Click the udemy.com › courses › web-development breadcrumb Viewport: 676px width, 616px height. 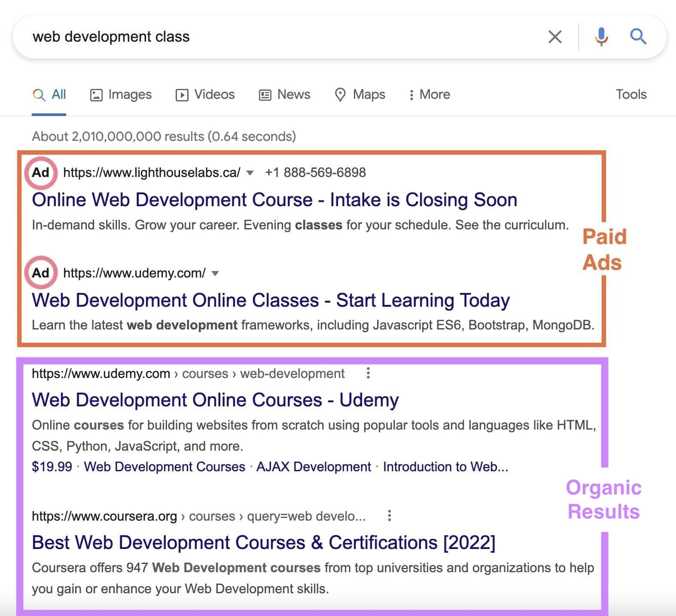click(188, 373)
